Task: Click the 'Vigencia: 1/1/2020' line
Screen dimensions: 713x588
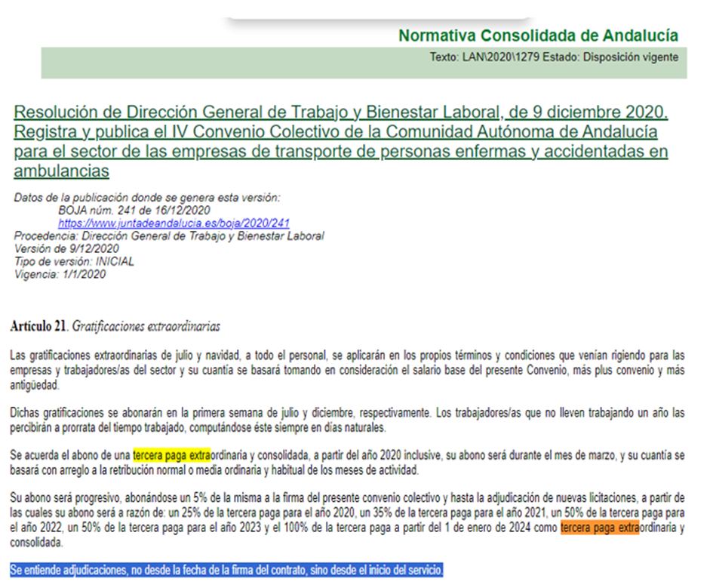Action: (60, 275)
